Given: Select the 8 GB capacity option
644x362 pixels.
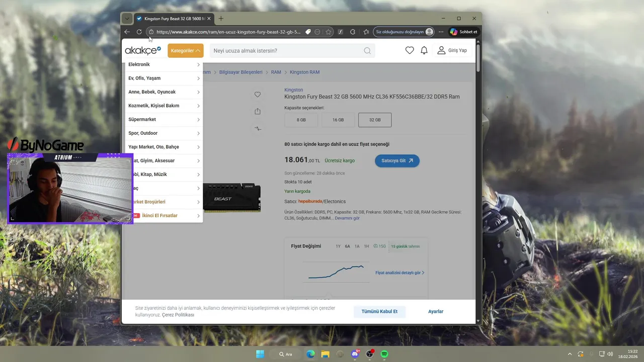Looking at the screenshot, I should click(x=301, y=120).
